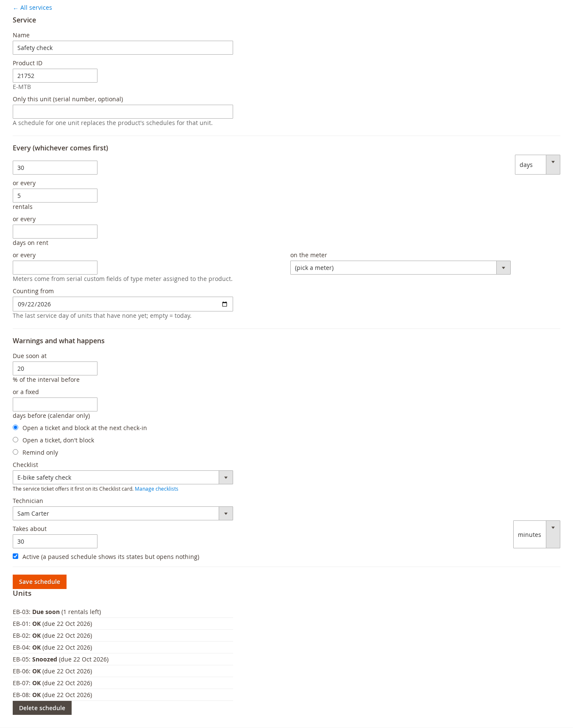Open the minutes duration unit dropdown

pyautogui.click(x=537, y=534)
